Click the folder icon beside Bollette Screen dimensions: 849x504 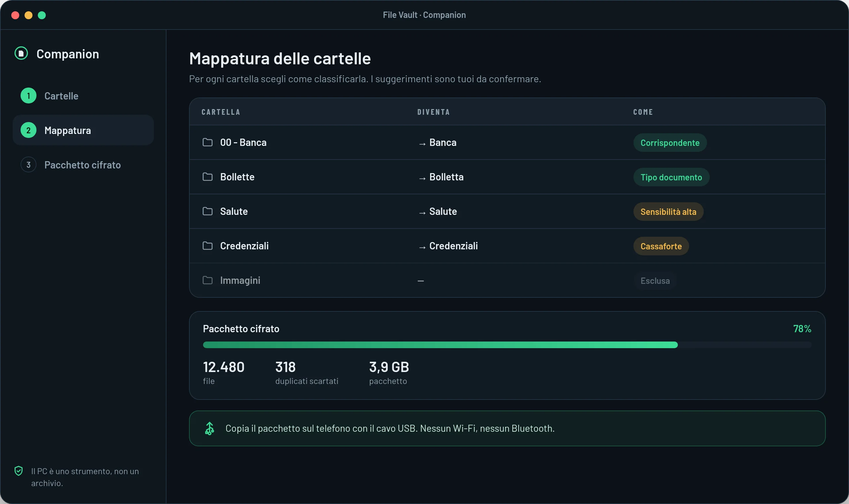pos(208,177)
